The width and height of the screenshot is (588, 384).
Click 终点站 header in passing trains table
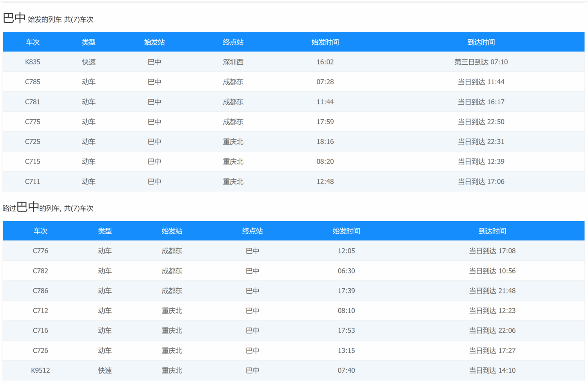click(252, 231)
